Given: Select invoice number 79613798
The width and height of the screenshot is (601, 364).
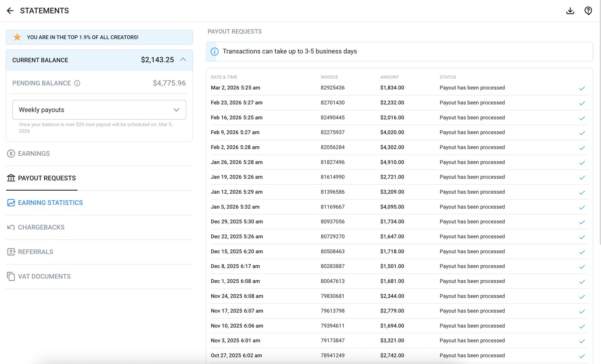Looking at the screenshot, I should point(332,311).
